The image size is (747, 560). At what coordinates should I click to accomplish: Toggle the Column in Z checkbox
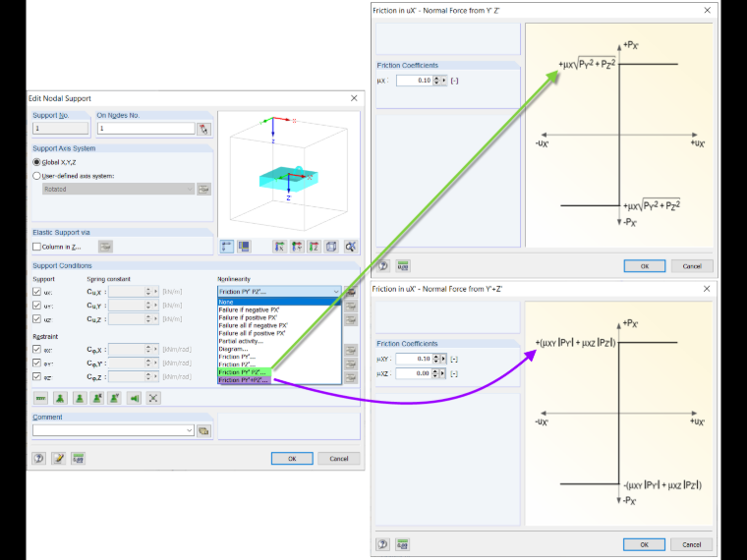[36, 247]
